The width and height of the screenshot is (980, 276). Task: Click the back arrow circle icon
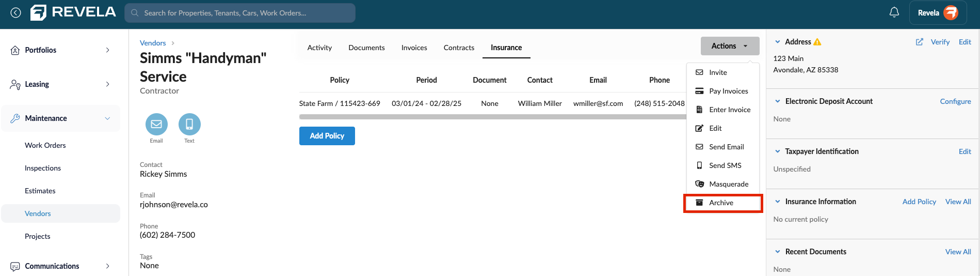click(16, 13)
